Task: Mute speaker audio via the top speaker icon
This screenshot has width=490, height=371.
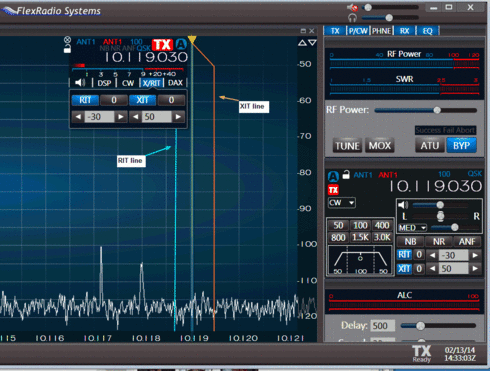Action: pyautogui.click(x=352, y=7)
